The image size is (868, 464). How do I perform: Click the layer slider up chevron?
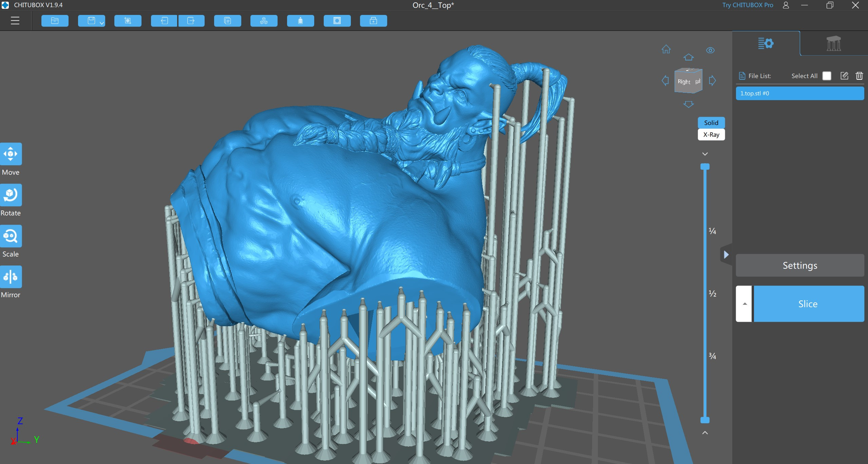coord(705,433)
